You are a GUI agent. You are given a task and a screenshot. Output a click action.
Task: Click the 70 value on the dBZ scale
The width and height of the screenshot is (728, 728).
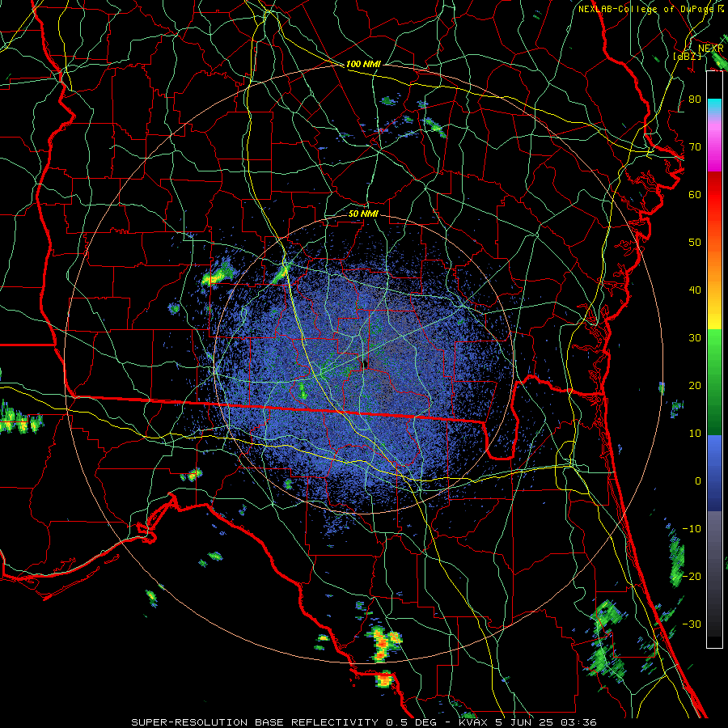[695, 147]
